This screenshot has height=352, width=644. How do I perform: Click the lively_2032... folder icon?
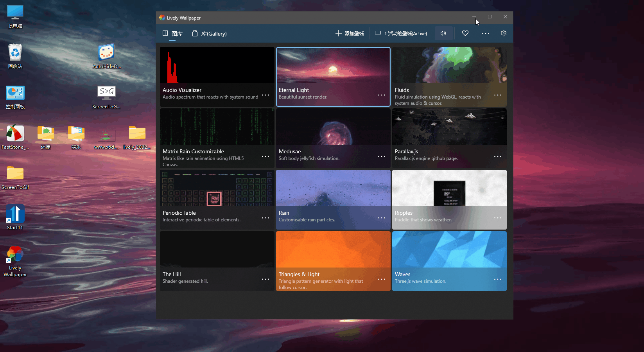pos(137,137)
